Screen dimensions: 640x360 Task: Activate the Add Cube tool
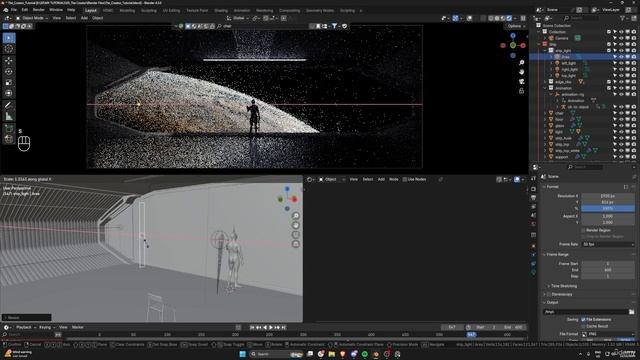[9, 128]
